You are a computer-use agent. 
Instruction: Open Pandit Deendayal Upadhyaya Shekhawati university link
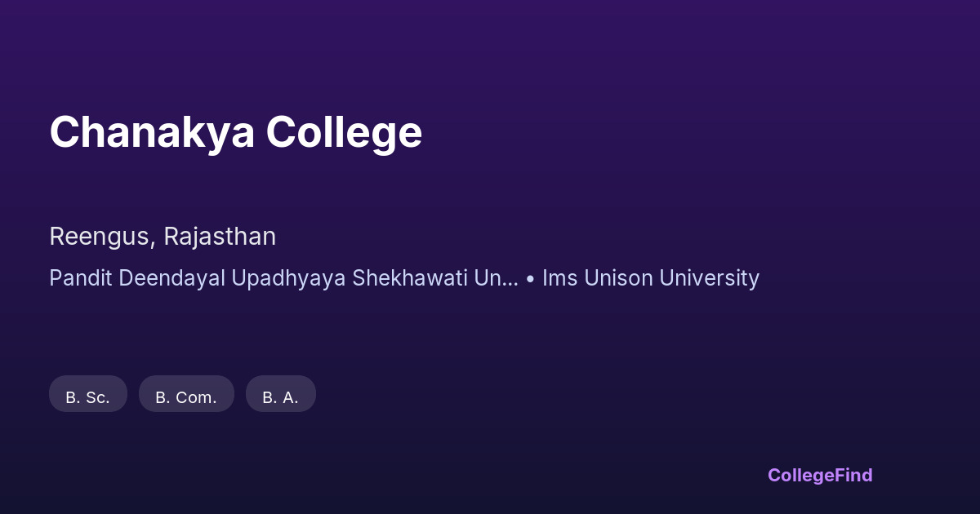point(283,278)
